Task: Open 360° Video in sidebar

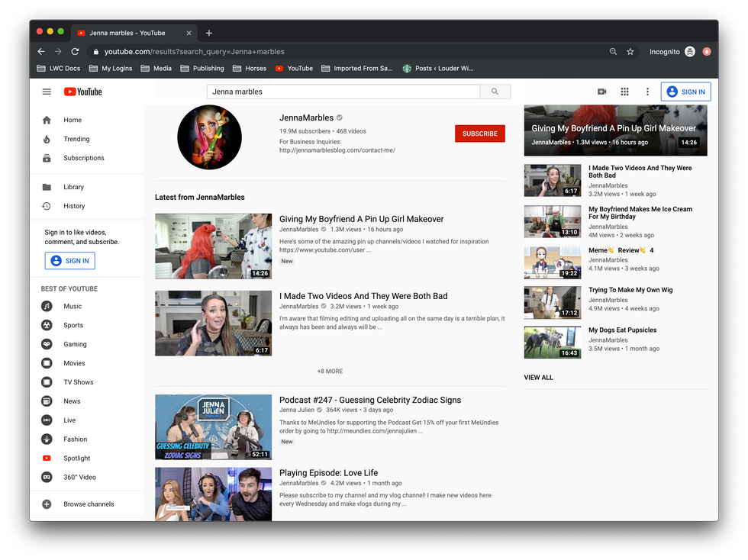Action: [79, 477]
